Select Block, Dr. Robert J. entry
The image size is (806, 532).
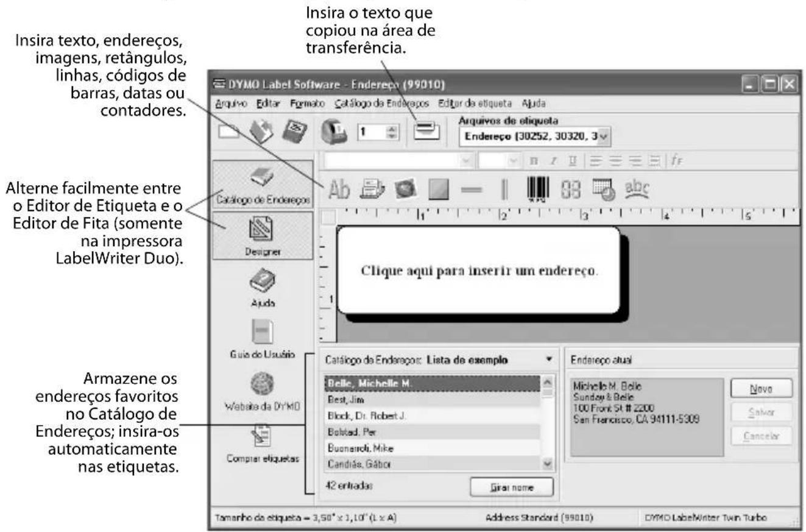tap(431, 416)
